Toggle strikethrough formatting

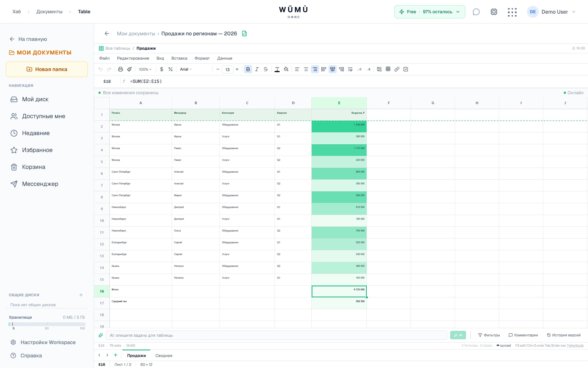point(266,69)
